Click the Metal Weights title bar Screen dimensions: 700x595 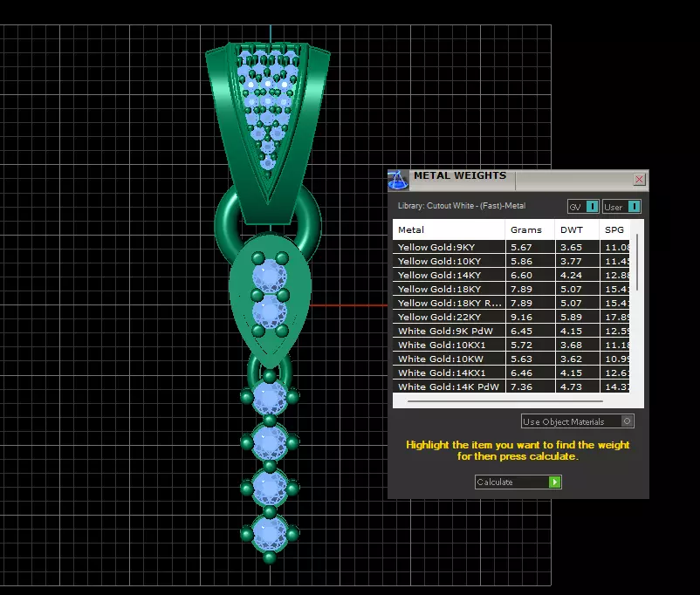click(518, 180)
